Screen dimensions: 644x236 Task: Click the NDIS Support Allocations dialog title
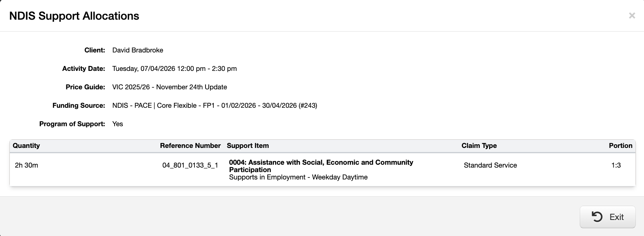pos(74,16)
